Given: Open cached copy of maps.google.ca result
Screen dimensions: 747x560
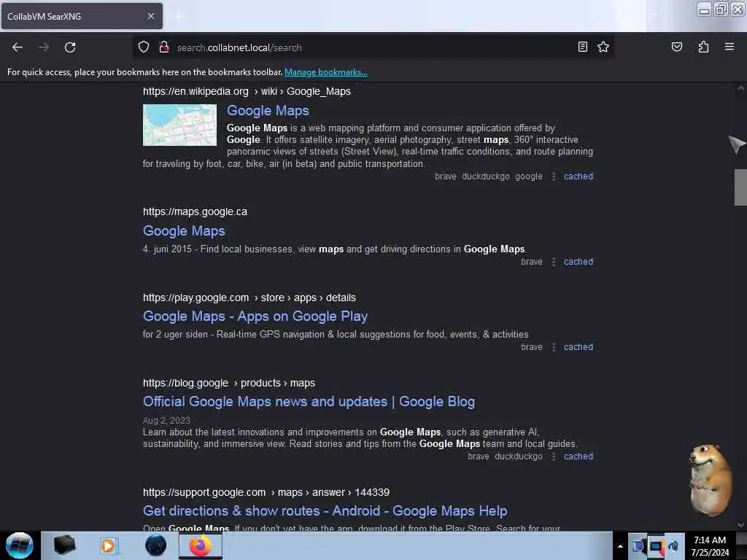Looking at the screenshot, I should [578, 262].
